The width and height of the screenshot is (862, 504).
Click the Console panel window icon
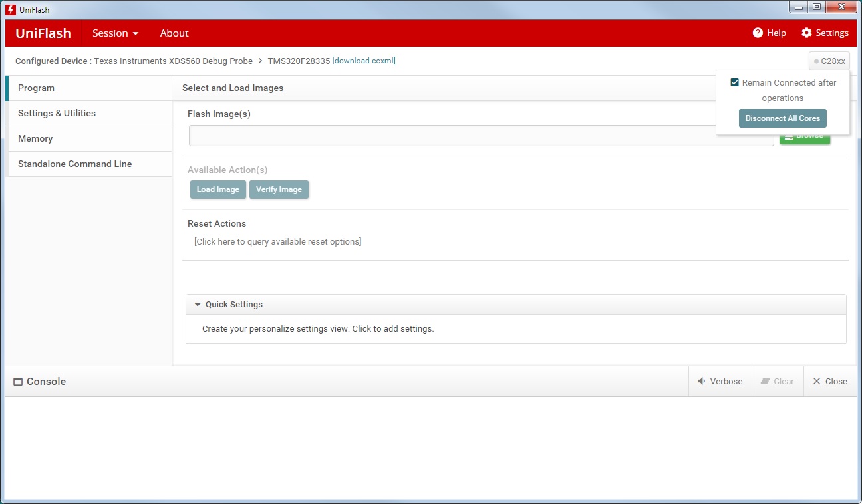(x=18, y=382)
